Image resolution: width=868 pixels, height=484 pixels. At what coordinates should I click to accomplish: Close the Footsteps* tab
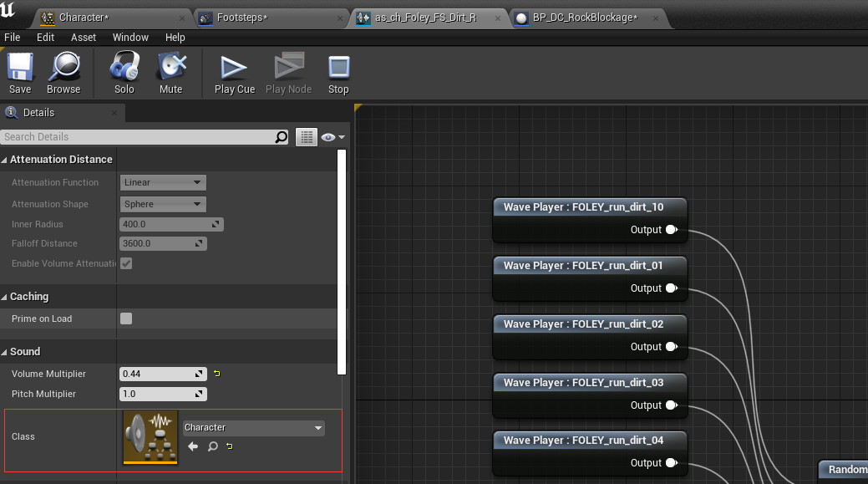[x=340, y=18]
